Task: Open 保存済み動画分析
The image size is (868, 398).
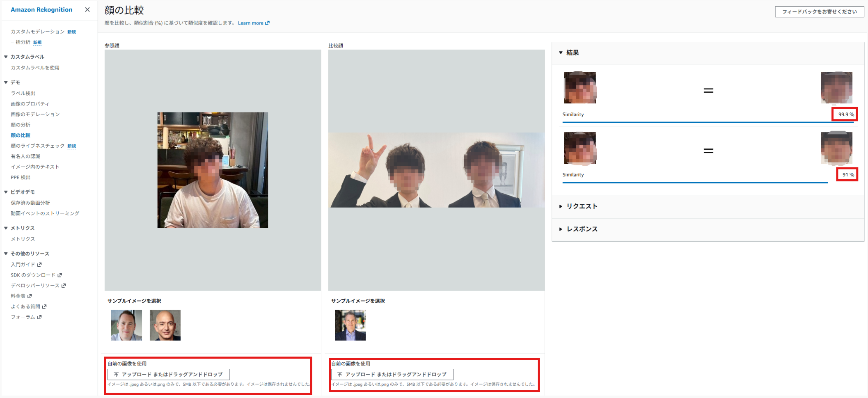Action: [x=30, y=203]
